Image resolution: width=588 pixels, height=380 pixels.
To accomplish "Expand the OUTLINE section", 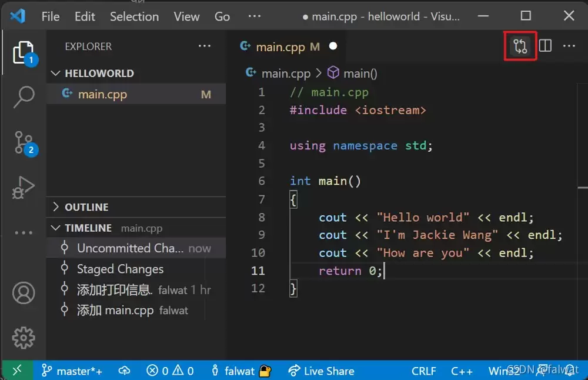I will pos(136,207).
